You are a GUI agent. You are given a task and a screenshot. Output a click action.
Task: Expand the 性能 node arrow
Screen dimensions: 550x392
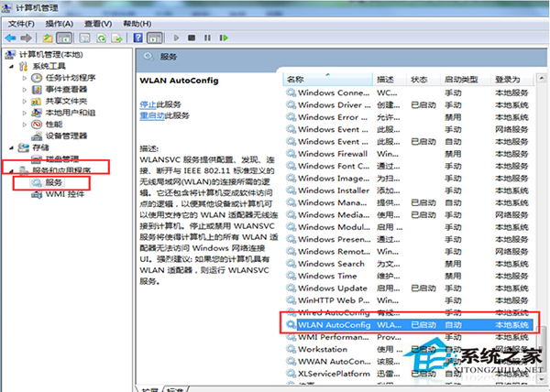25,125
